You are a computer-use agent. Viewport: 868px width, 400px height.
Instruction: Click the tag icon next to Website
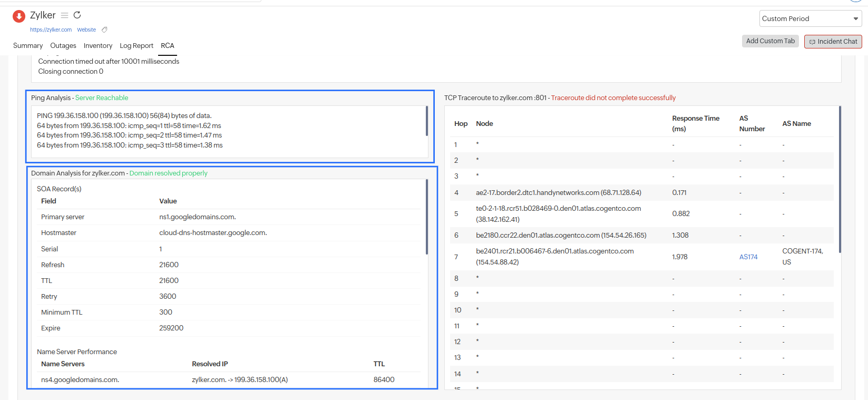(104, 30)
